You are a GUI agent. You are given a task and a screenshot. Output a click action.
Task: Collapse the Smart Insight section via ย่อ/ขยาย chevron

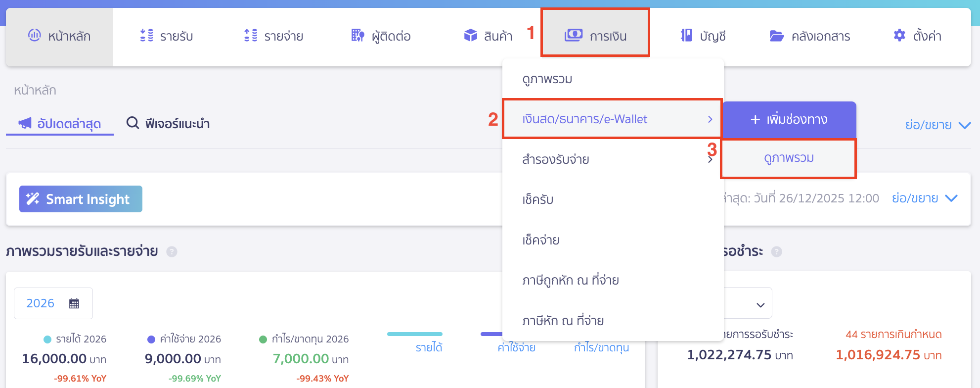[950, 198]
